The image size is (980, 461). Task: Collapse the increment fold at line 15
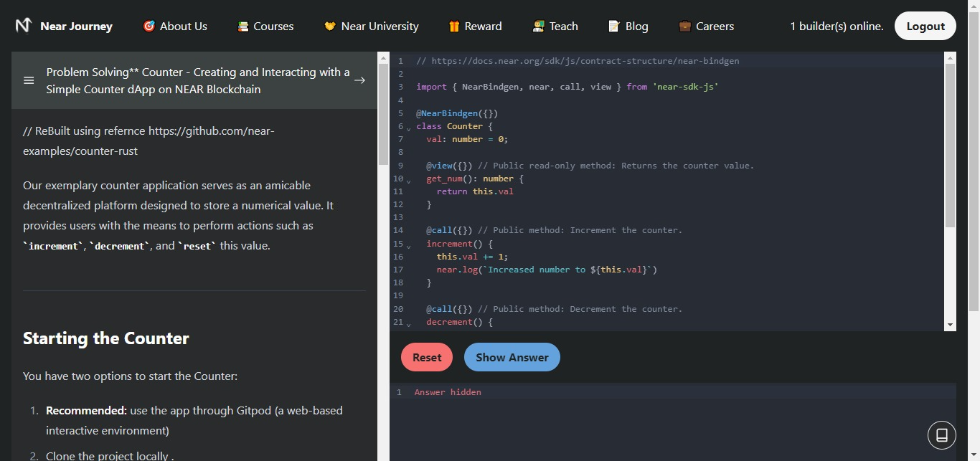click(x=409, y=246)
